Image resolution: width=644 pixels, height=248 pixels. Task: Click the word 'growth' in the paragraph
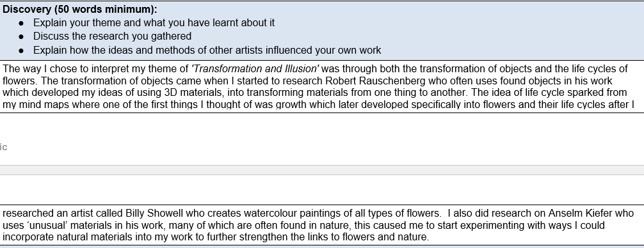291,105
